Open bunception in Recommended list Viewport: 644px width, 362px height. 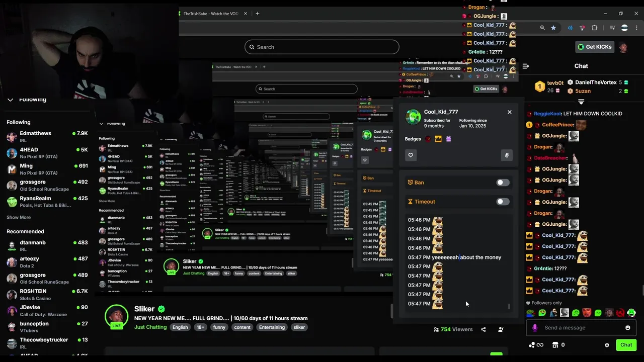[x=47, y=327]
